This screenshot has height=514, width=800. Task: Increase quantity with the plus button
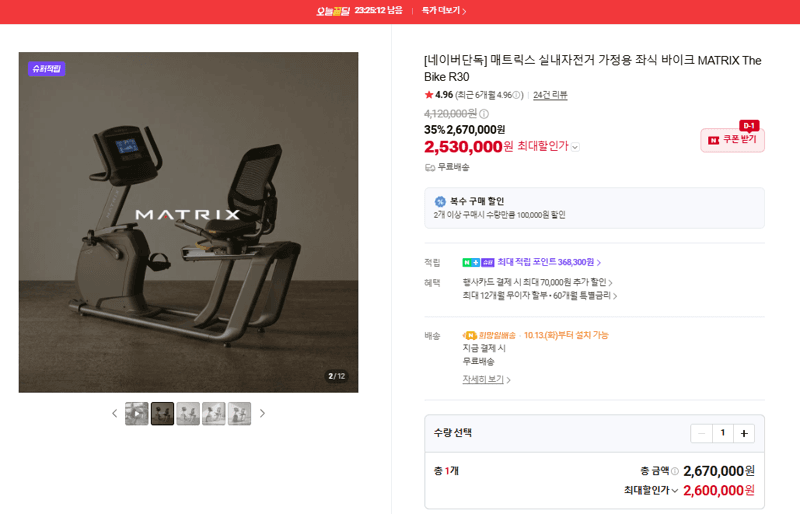[744, 433]
